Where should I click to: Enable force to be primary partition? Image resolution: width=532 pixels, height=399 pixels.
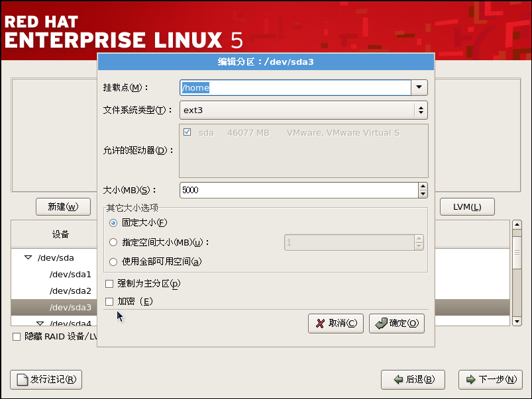109,284
